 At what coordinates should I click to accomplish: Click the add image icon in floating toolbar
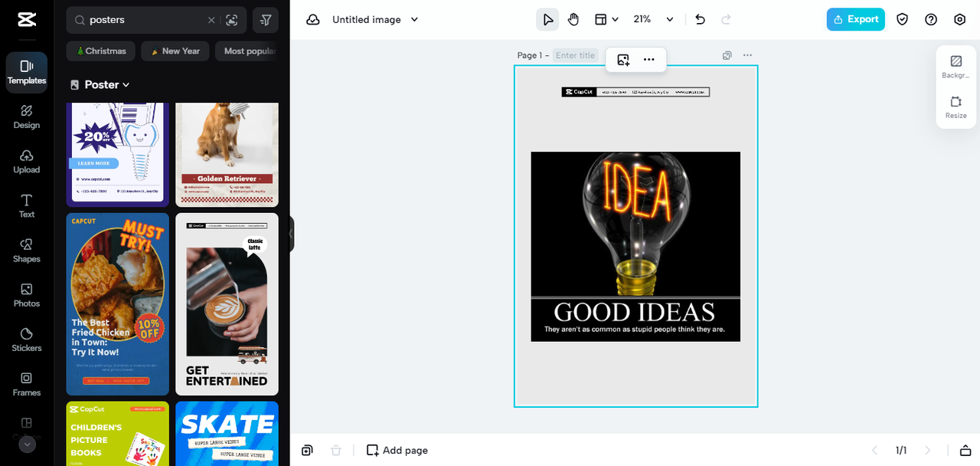623,60
